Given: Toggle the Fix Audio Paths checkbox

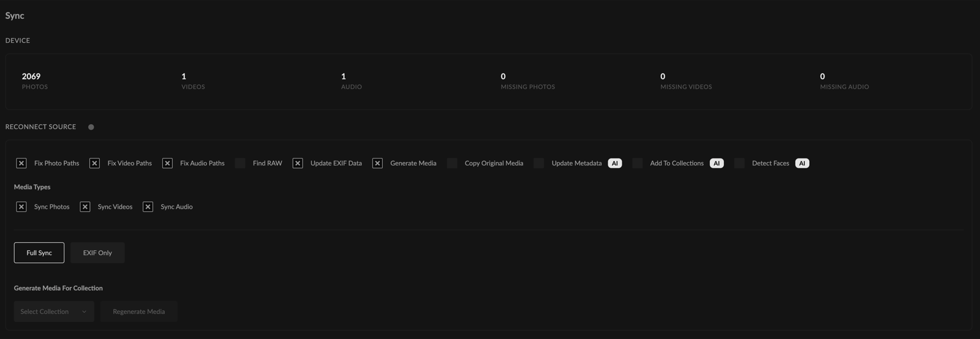Looking at the screenshot, I should [167, 163].
